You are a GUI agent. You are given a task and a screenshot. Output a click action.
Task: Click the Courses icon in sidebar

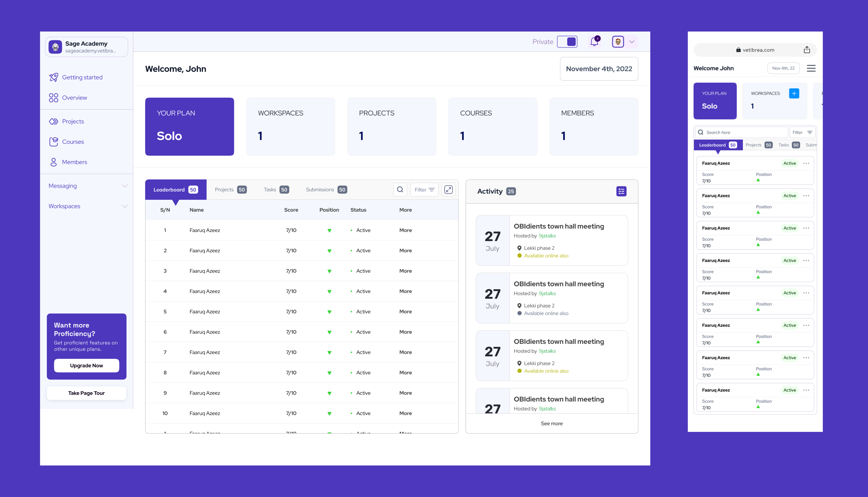pos(53,142)
